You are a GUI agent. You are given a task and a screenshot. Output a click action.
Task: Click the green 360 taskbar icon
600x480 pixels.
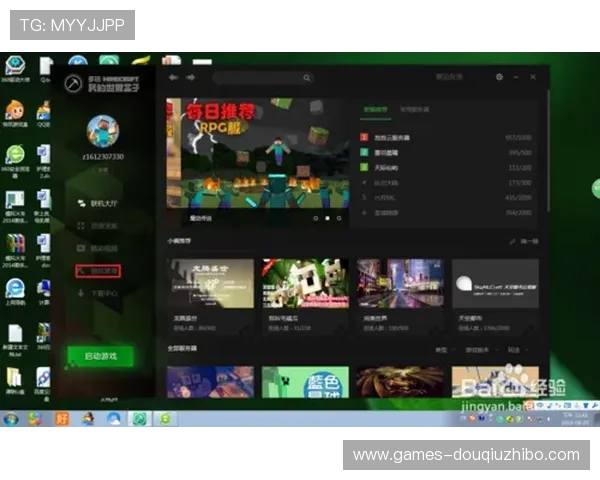(x=165, y=419)
